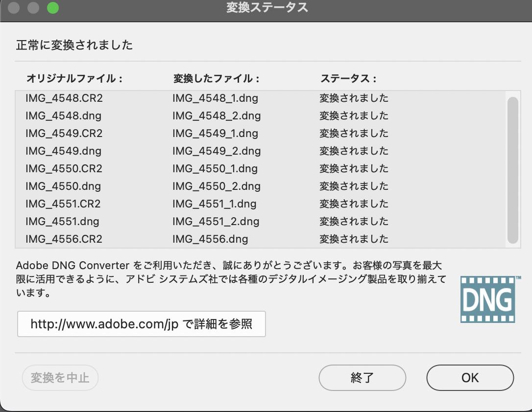Image resolution: width=532 pixels, height=412 pixels.
Task: Select original file IMG_4548.CR2
Action: point(64,98)
